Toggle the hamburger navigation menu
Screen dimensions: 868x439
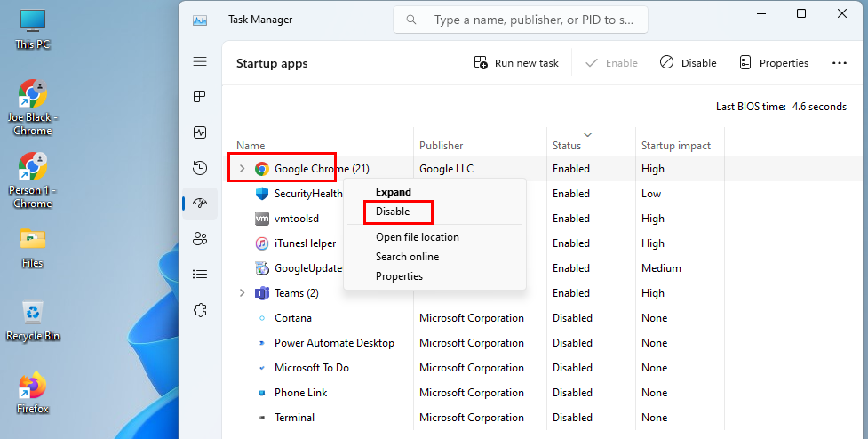point(200,61)
